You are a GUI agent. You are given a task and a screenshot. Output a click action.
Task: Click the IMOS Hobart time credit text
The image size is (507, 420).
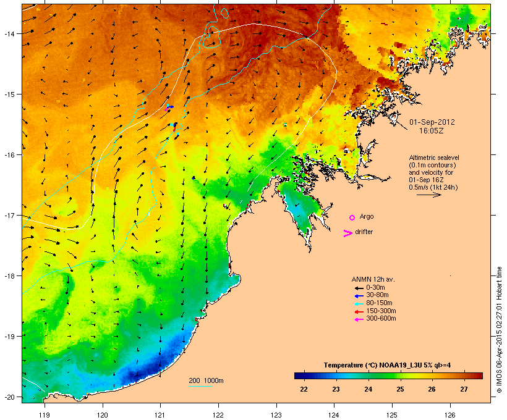click(499, 330)
